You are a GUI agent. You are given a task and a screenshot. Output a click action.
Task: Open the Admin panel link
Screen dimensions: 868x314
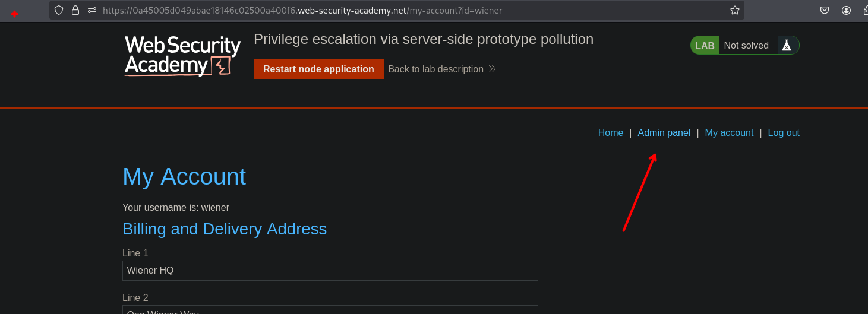pyautogui.click(x=664, y=133)
